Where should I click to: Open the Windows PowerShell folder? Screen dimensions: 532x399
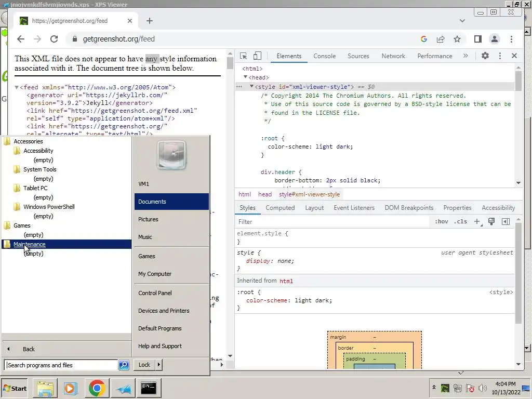coord(49,207)
